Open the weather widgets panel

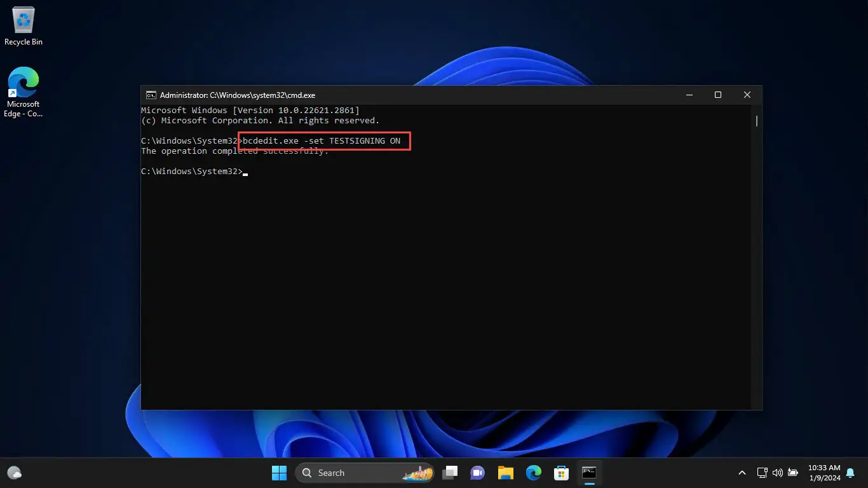click(x=14, y=473)
